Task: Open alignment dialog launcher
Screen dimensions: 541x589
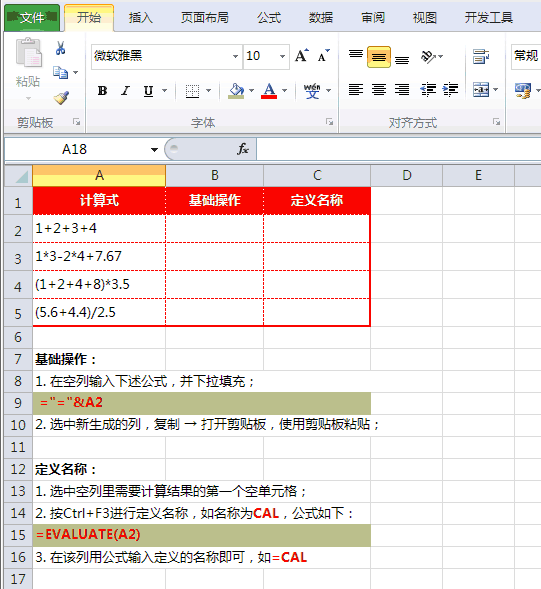Action: [x=496, y=122]
